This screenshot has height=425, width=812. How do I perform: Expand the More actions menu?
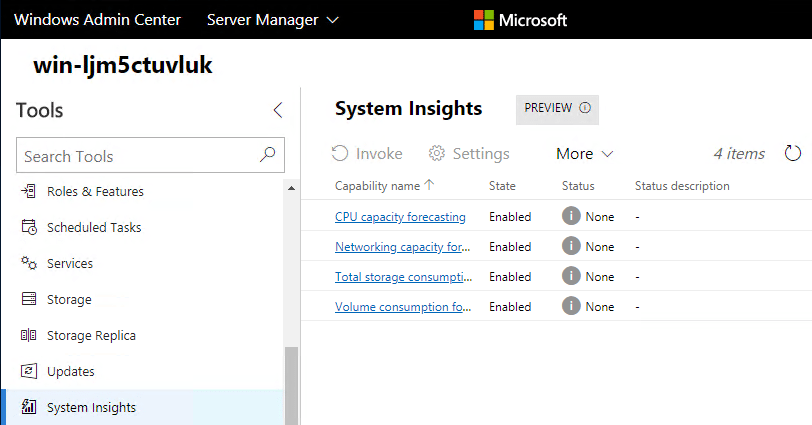click(584, 153)
